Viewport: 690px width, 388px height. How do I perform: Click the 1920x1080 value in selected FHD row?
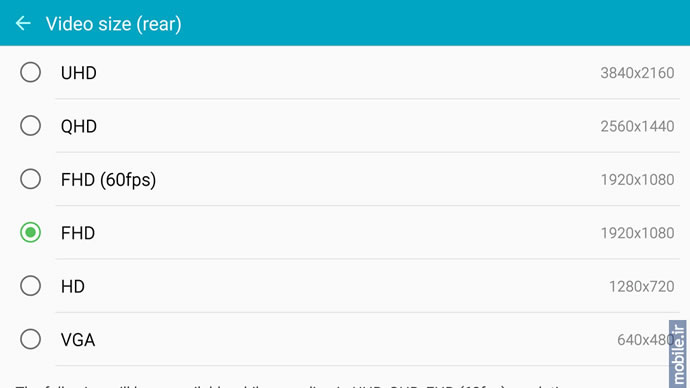(x=637, y=233)
